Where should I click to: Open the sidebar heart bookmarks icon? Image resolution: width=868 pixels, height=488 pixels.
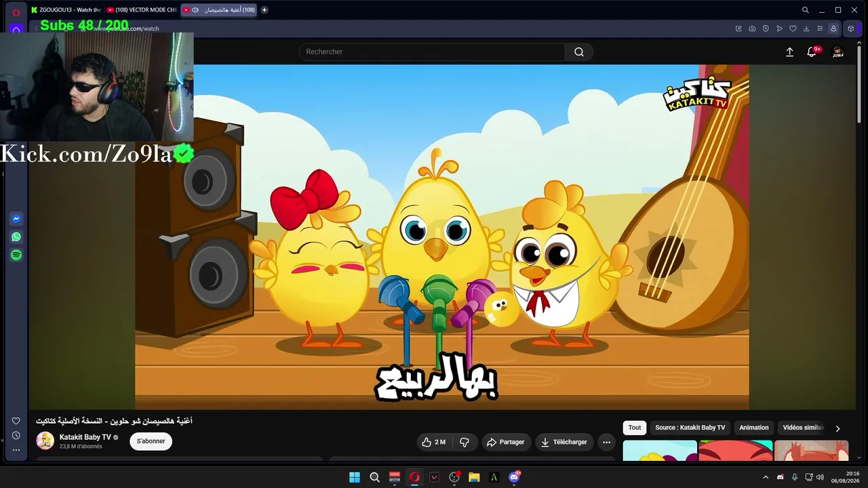point(16,421)
